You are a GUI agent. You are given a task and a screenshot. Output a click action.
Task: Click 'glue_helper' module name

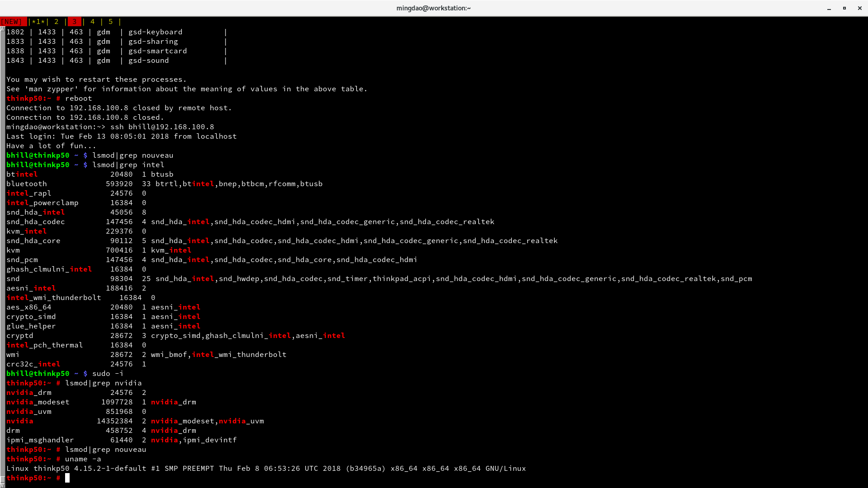pyautogui.click(x=31, y=326)
